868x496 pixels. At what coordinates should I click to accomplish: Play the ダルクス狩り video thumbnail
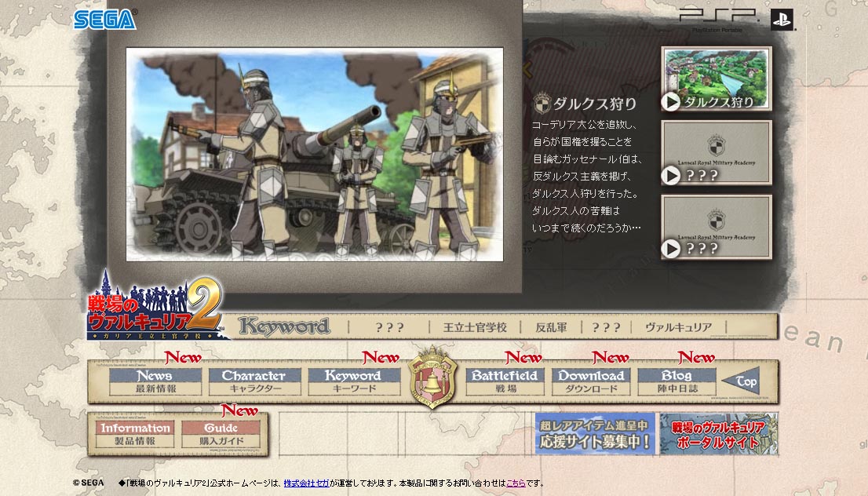coord(717,78)
